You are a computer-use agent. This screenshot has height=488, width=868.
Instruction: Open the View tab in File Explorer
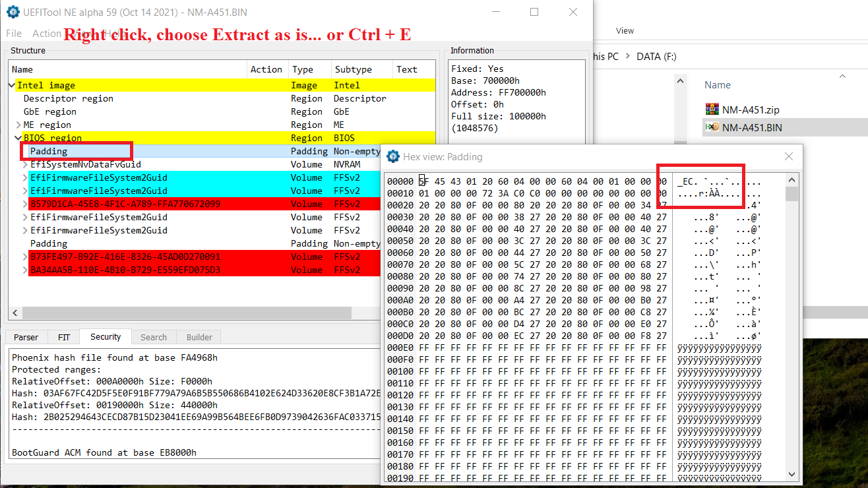pos(625,31)
